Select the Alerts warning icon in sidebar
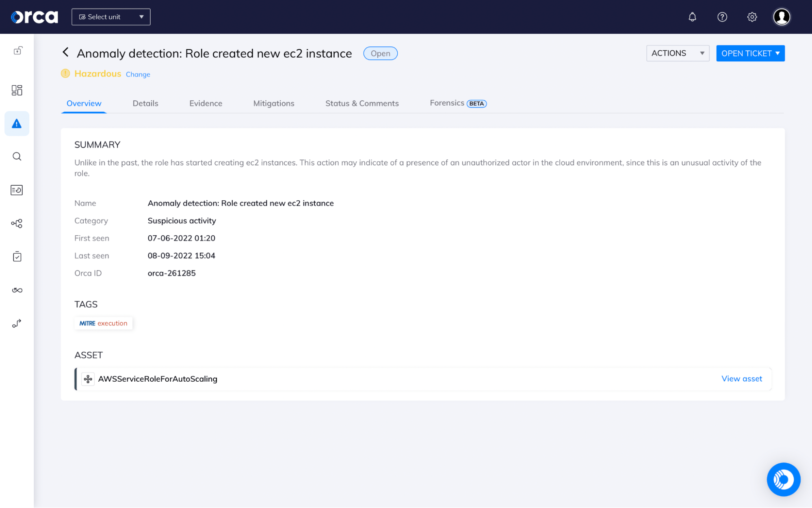 17,123
